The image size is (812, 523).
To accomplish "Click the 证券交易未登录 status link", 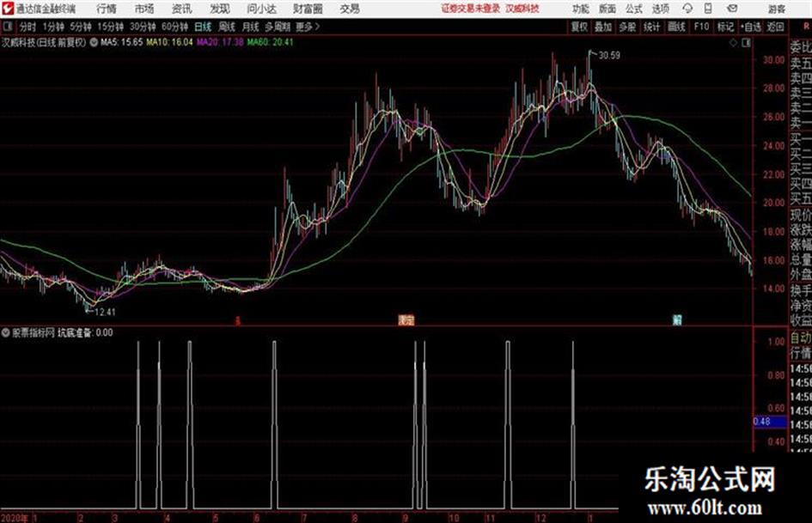I will click(470, 9).
